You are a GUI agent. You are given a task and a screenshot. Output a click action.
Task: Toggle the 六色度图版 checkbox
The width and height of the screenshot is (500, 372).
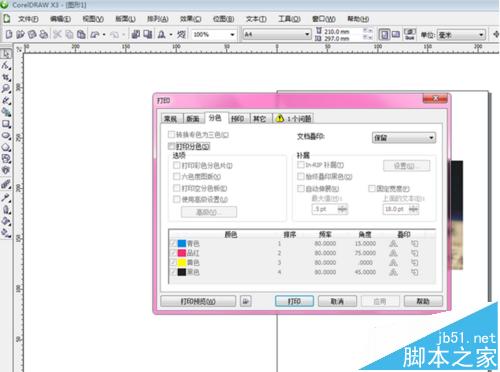tap(177, 176)
